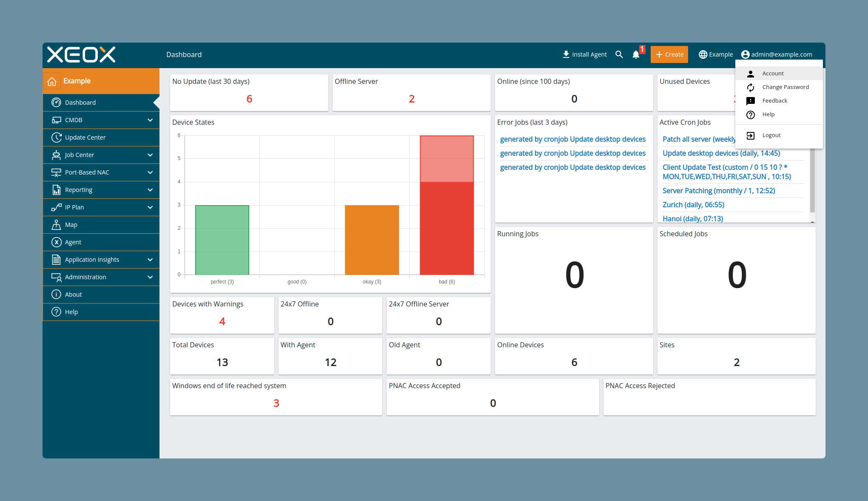Click the home icon beside Example

pos(52,81)
